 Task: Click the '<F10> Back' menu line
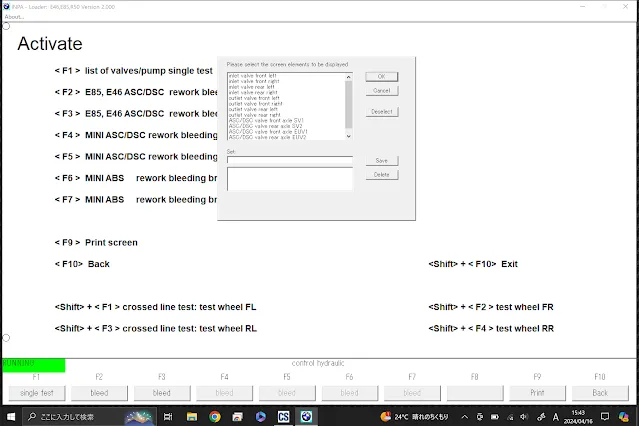[82, 264]
